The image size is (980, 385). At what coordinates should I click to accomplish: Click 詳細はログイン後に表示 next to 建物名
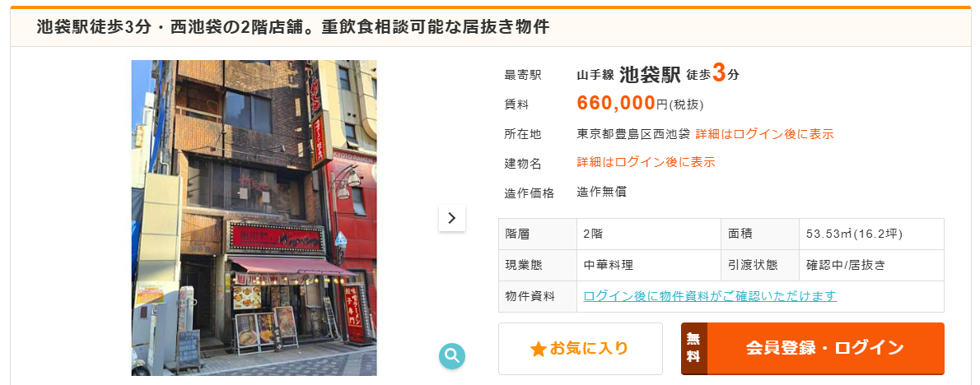(x=646, y=162)
